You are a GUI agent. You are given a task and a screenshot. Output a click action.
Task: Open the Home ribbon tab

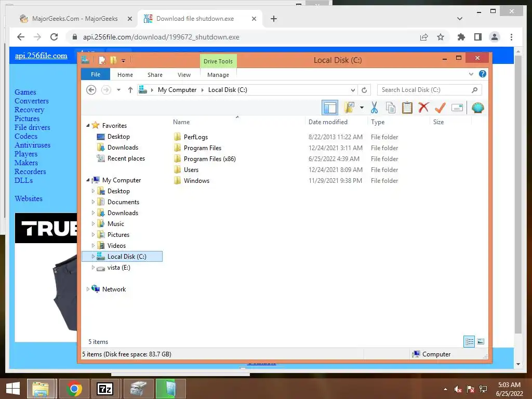(x=125, y=75)
